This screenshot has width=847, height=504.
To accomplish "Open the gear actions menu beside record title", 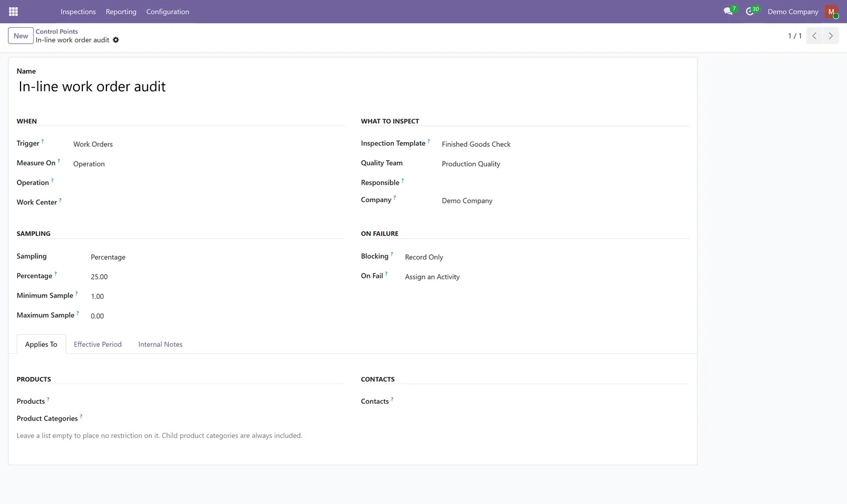I will [116, 40].
